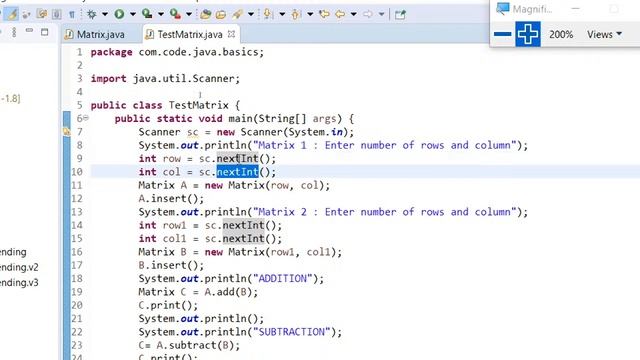
Task: Click "package" keyword on line 1
Action: [x=111, y=52]
